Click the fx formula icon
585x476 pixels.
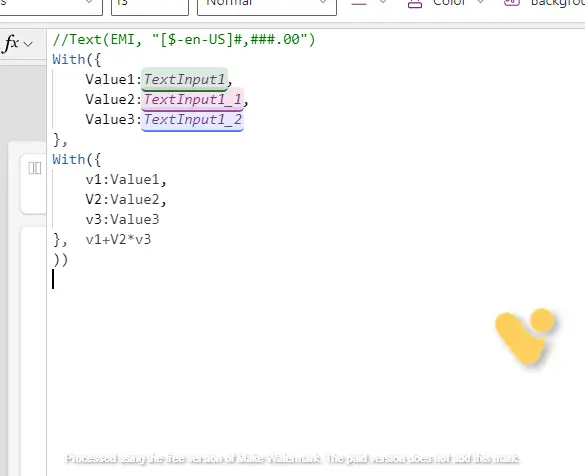11,44
